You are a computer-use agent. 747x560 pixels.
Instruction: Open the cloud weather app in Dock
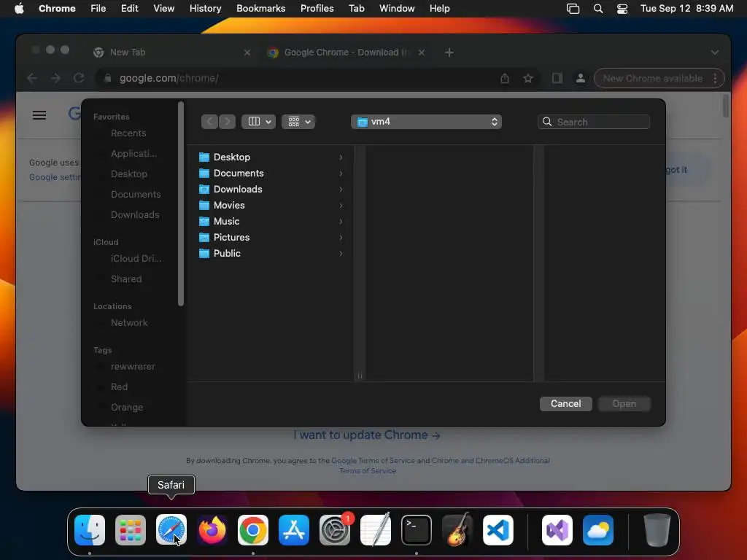(598, 530)
